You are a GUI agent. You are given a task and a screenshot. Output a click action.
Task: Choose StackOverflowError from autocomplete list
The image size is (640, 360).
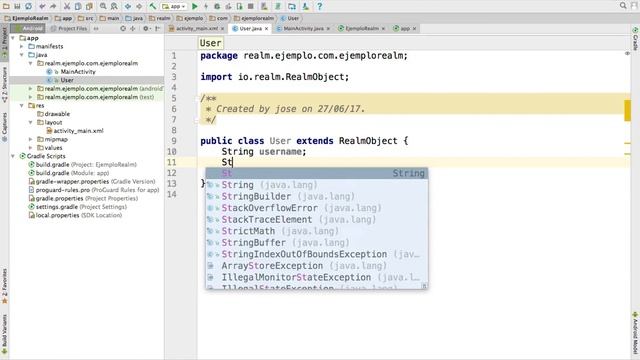[x=317, y=208]
